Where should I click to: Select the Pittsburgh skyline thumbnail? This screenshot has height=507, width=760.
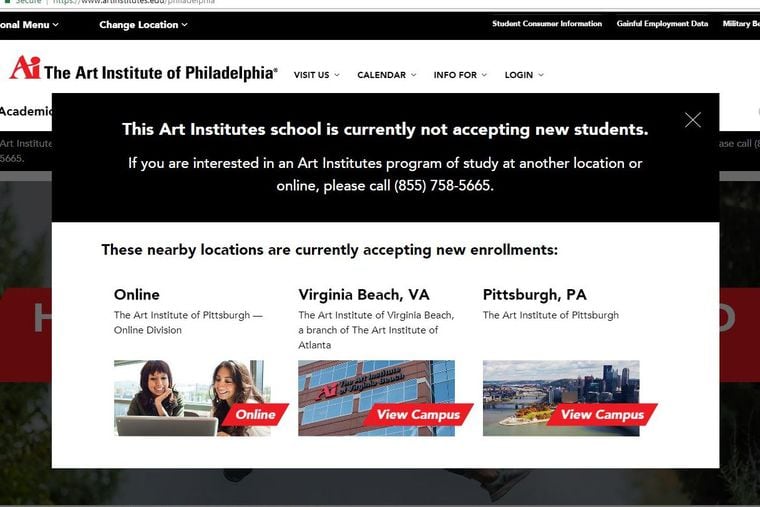(561, 398)
